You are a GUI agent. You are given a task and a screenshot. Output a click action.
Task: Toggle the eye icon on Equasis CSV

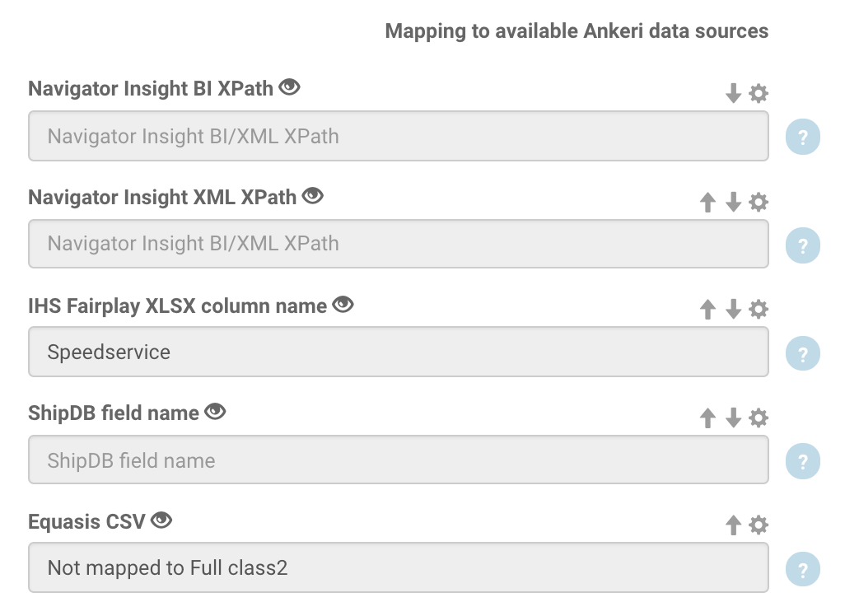(x=162, y=519)
